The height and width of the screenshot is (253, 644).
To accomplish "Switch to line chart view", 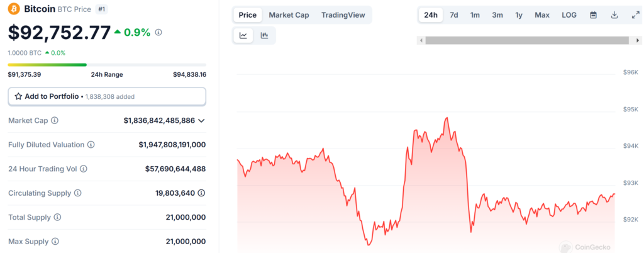I will coord(243,36).
